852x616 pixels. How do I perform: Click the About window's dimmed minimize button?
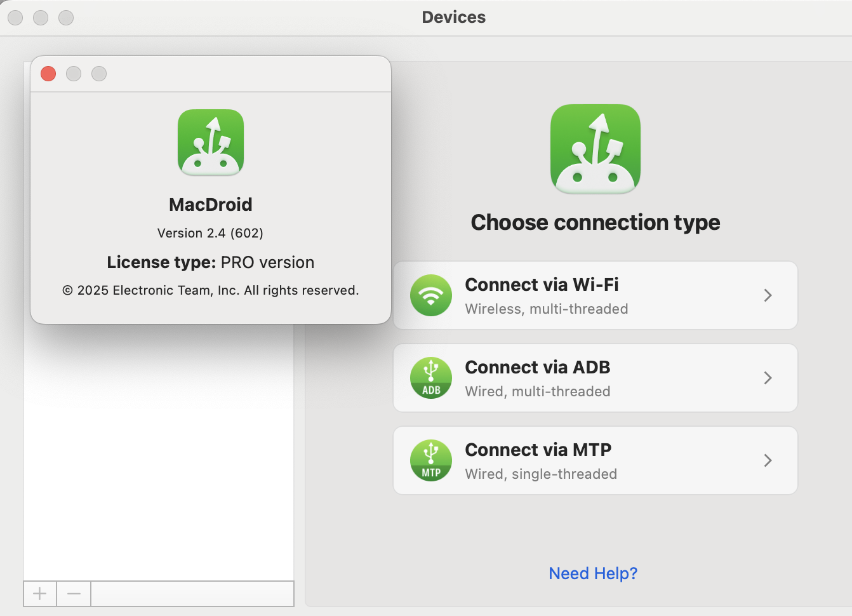[x=74, y=74]
